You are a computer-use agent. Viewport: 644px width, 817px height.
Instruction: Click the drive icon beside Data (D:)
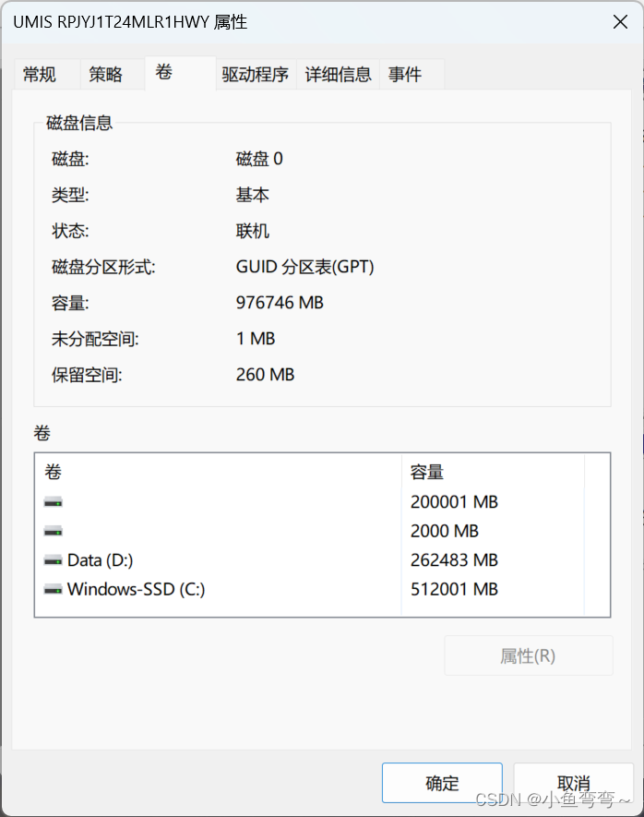click(54, 560)
